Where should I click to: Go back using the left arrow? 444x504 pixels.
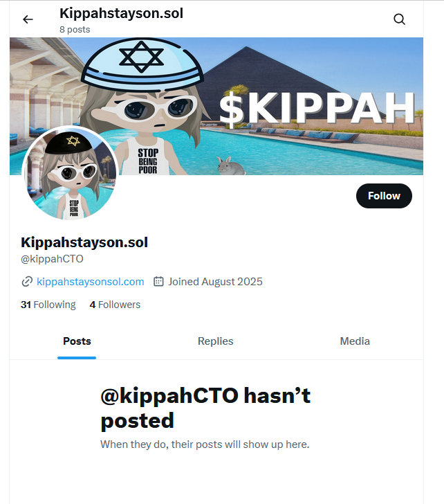(28, 19)
